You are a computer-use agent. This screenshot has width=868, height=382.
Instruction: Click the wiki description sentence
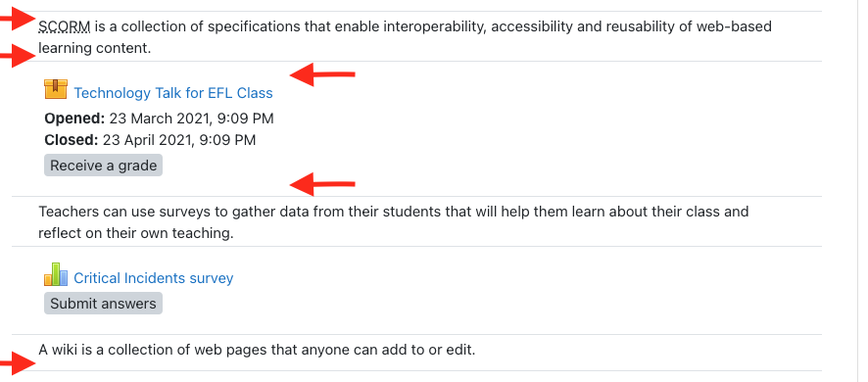click(257, 350)
